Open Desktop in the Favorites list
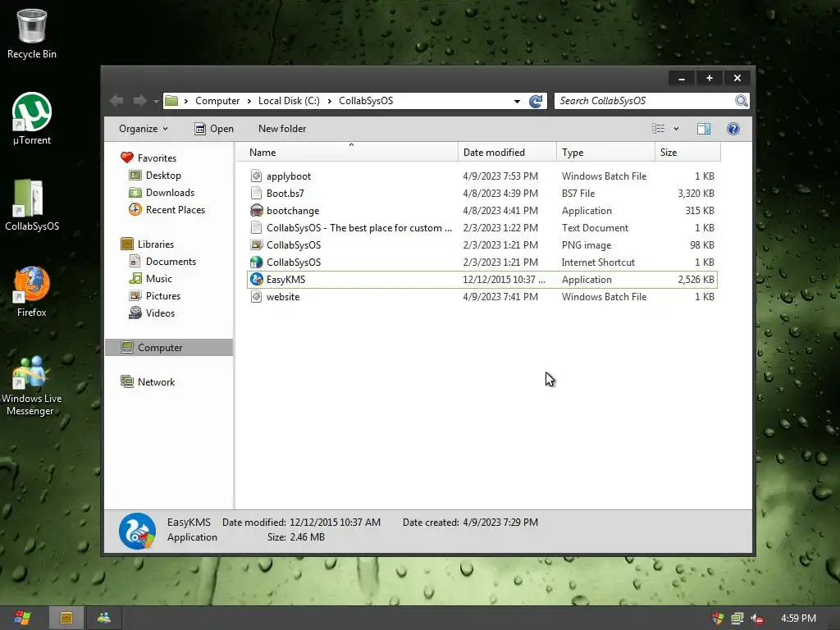840x630 pixels. (x=155, y=176)
